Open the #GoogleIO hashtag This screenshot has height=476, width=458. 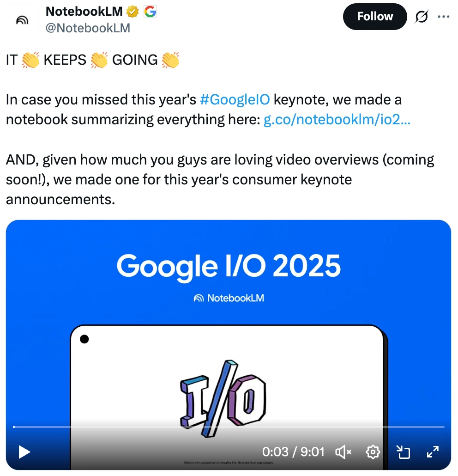235,99
